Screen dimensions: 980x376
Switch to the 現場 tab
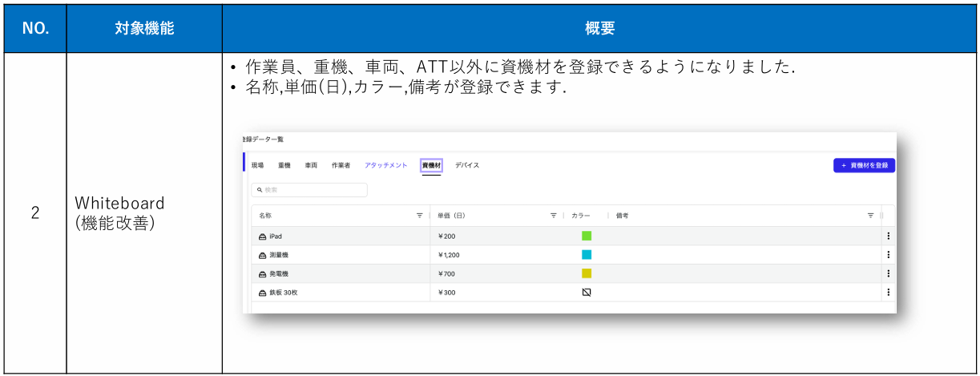click(257, 165)
